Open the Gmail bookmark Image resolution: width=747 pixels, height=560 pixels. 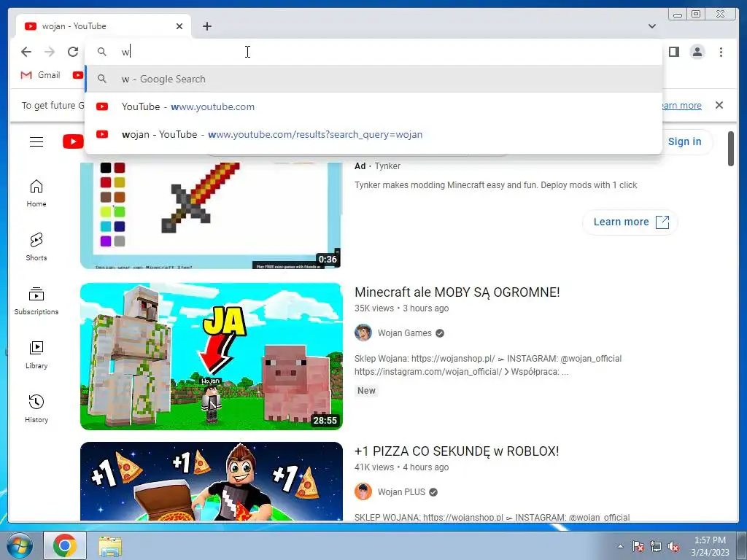[x=41, y=75]
